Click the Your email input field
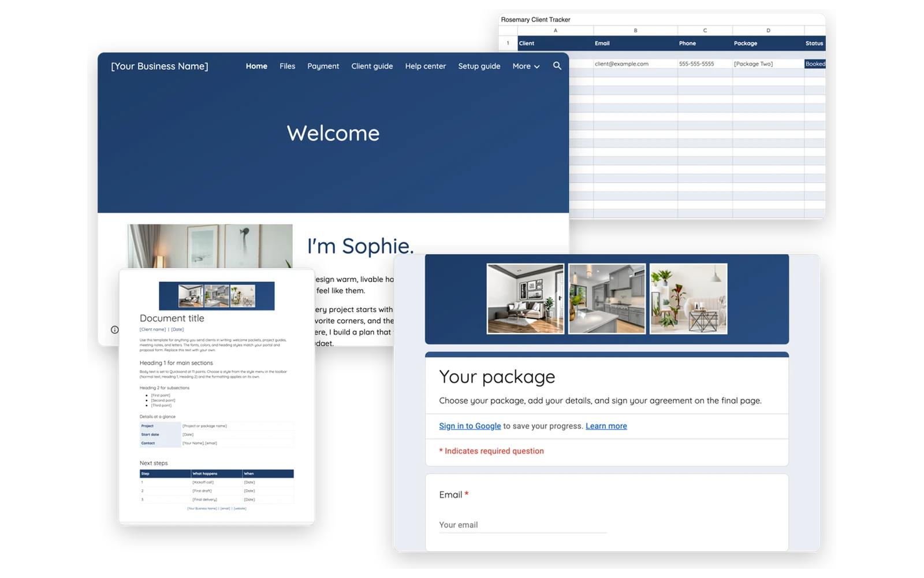This screenshot has height=578, width=924. (x=523, y=525)
